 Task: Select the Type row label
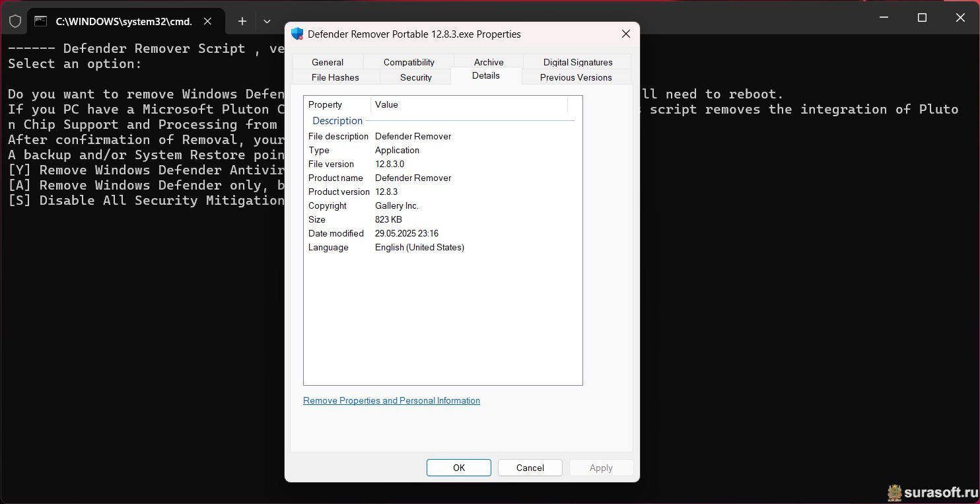[x=319, y=150]
